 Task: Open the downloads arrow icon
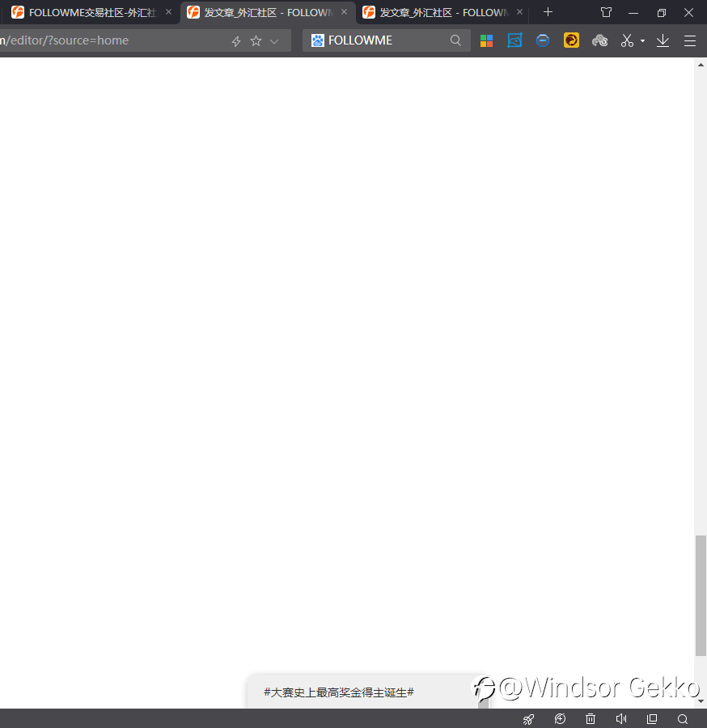[663, 40]
